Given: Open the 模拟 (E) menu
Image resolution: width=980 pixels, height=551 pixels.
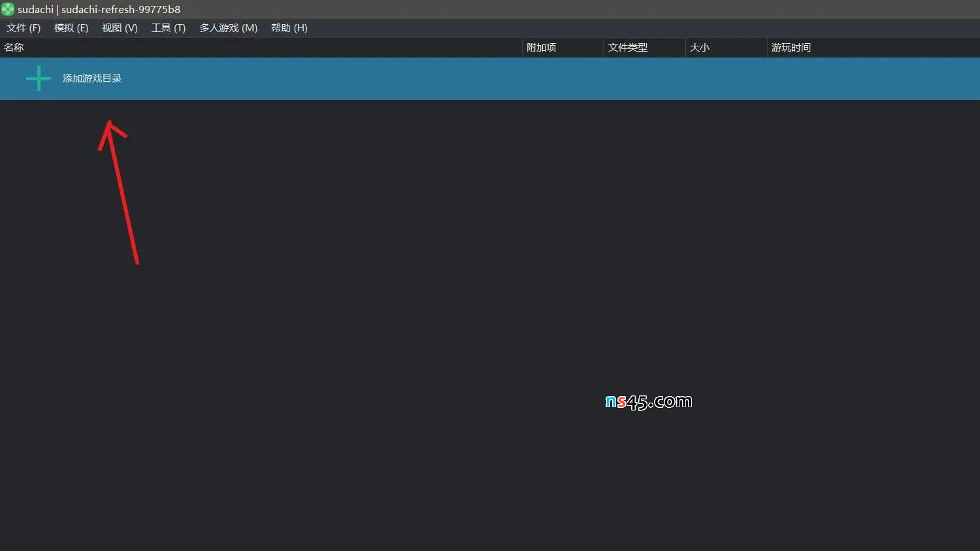Looking at the screenshot, I should (71, 28).
